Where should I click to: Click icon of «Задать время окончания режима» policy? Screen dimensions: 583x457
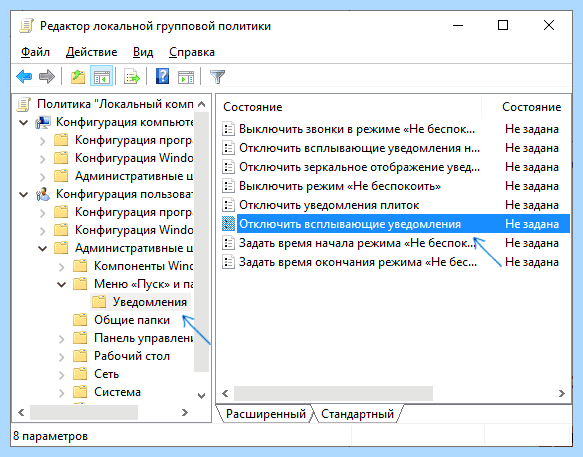[228, 262]
